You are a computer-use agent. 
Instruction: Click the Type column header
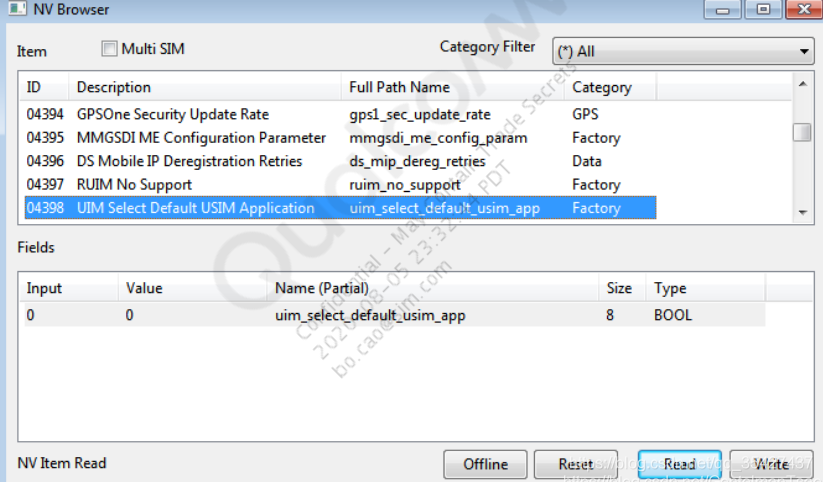point(706,288)
